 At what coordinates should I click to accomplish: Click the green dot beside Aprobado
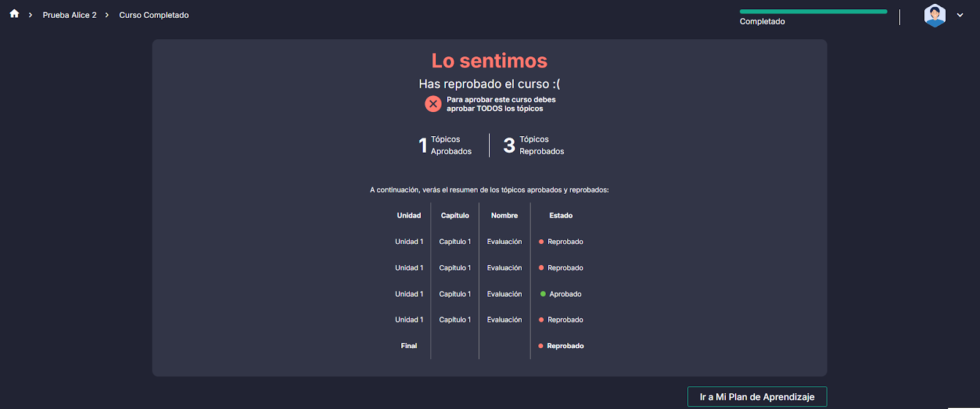coord(543,294)
